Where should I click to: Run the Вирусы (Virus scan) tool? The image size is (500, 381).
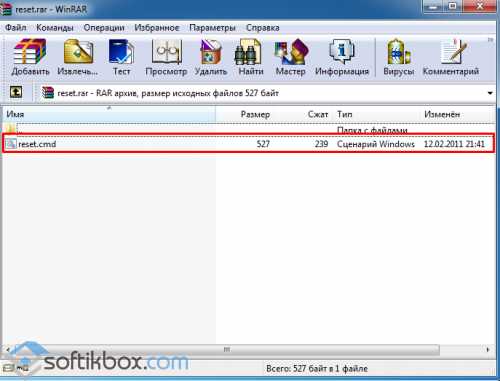pyautogui.click(x=399, y=57)
